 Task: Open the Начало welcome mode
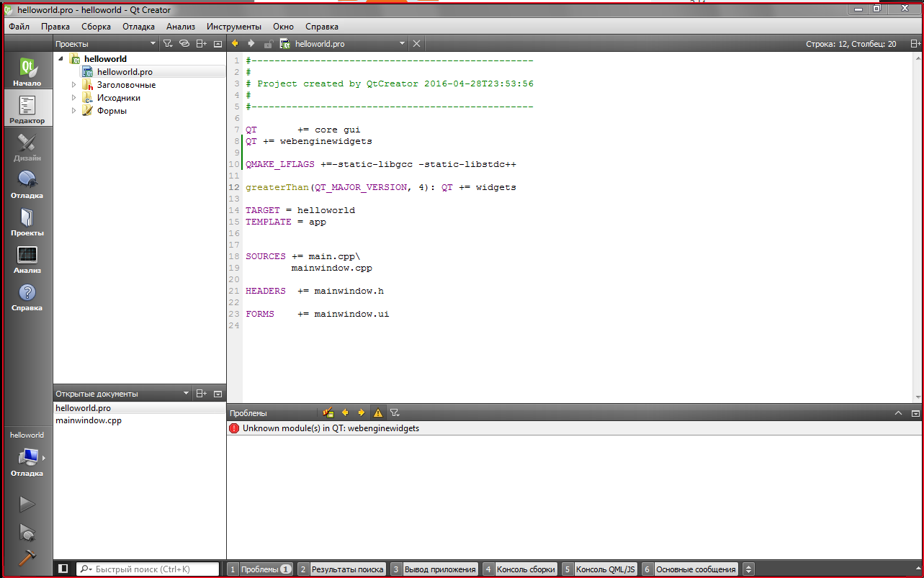[x=27, y=72]
